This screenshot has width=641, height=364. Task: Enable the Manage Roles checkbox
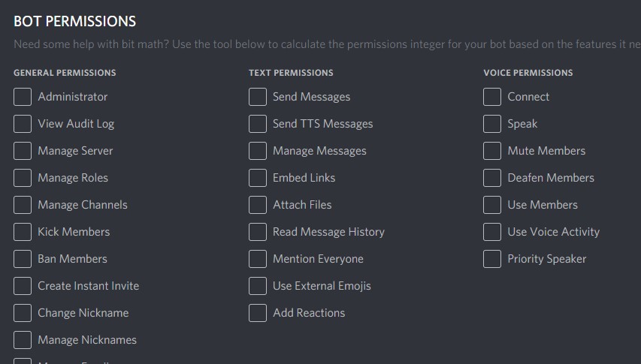23,178
